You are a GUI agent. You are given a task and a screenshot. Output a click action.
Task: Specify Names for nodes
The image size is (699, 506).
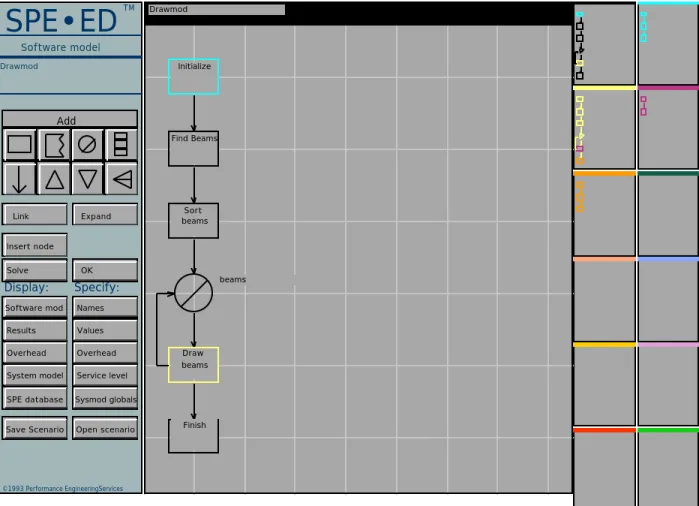(x=105, y=308)
